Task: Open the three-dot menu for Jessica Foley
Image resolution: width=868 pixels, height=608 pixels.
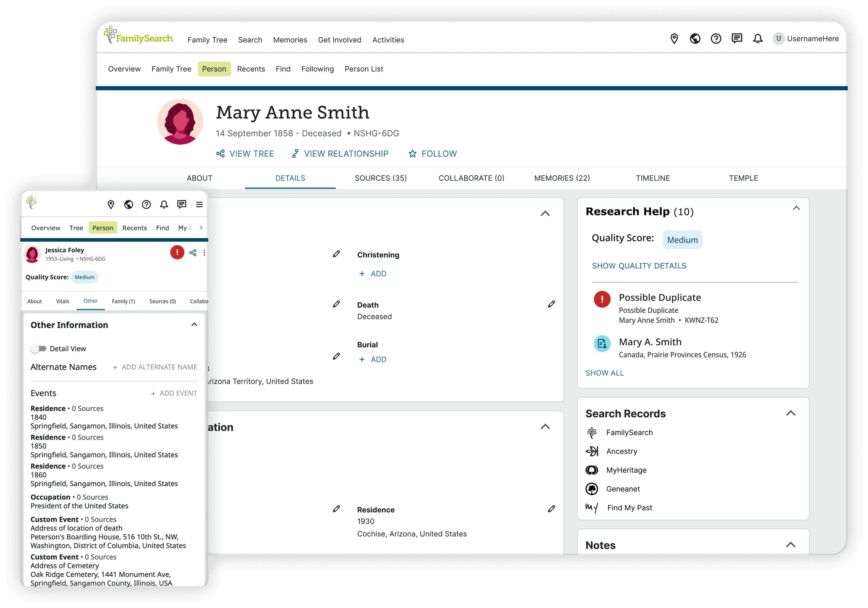Action: click(204, 253)
